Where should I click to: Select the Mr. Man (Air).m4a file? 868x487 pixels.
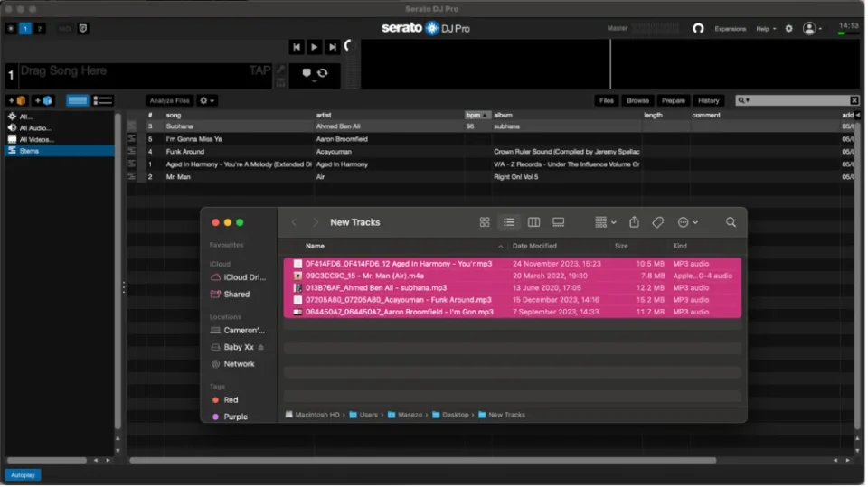coord(514,276)
